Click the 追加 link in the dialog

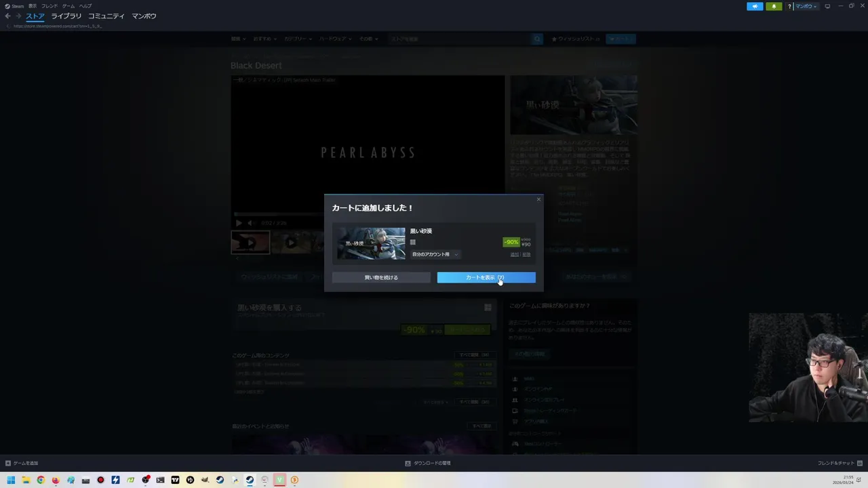[x=515, y=254]
